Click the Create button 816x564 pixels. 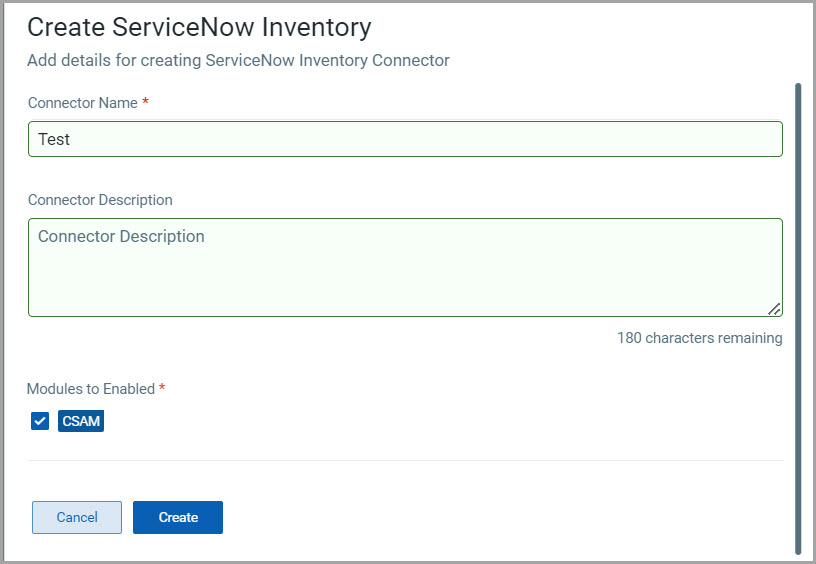point(178,517)
